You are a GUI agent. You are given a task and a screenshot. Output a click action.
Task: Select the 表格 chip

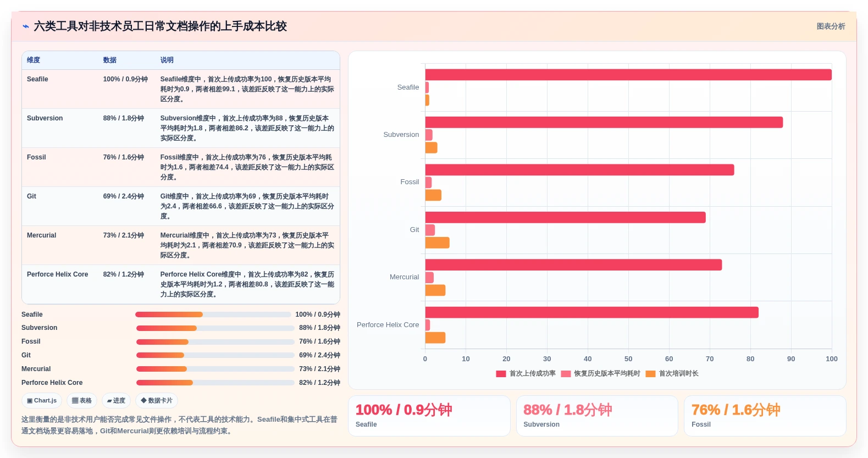[82, 401]
